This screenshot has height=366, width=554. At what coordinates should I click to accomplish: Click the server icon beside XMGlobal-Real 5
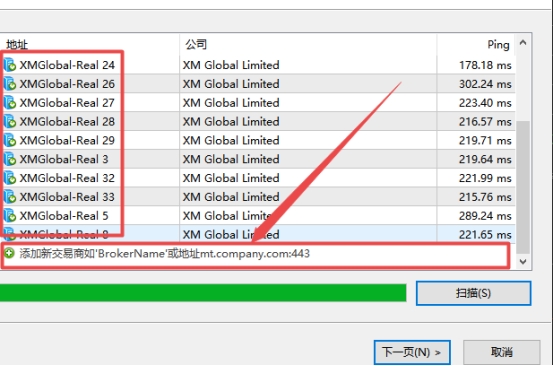click(x=10, y=216)
